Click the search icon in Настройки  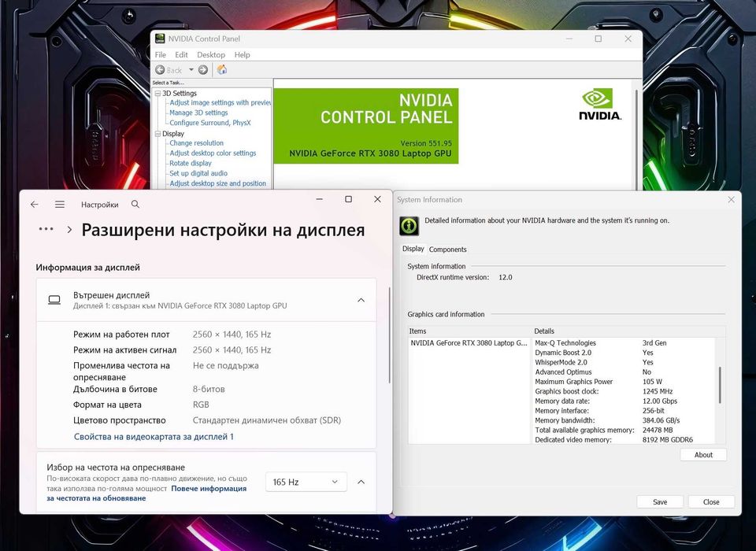[x=135, y=205]
